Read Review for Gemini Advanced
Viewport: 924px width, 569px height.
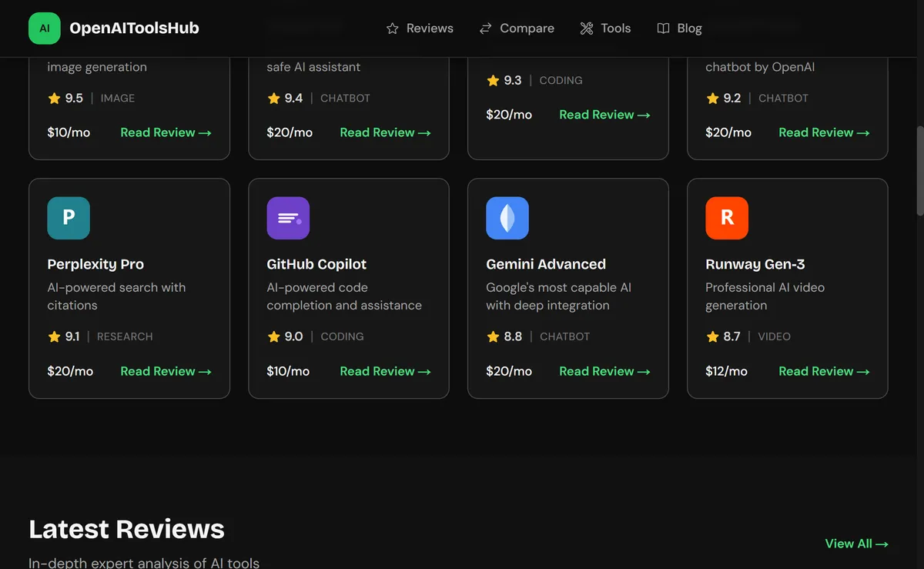[604, 371]
